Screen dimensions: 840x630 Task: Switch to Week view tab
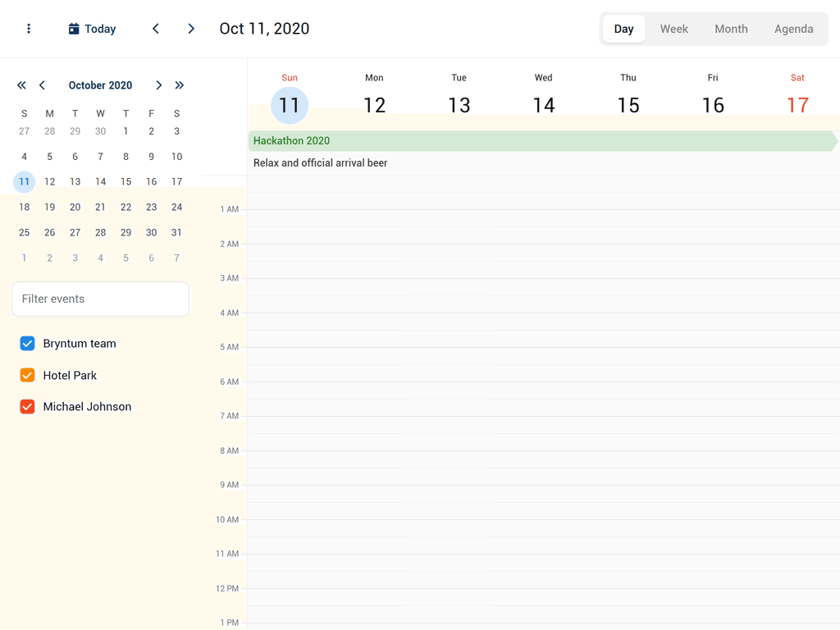673,29
